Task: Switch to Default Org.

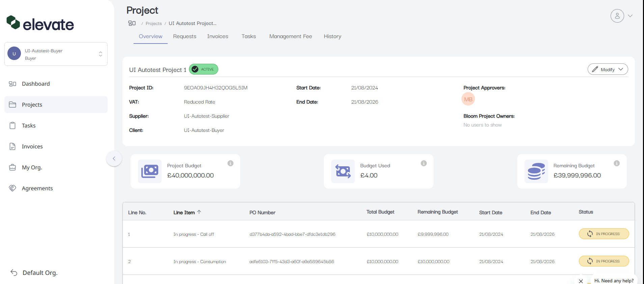Action: coord(34,273)
